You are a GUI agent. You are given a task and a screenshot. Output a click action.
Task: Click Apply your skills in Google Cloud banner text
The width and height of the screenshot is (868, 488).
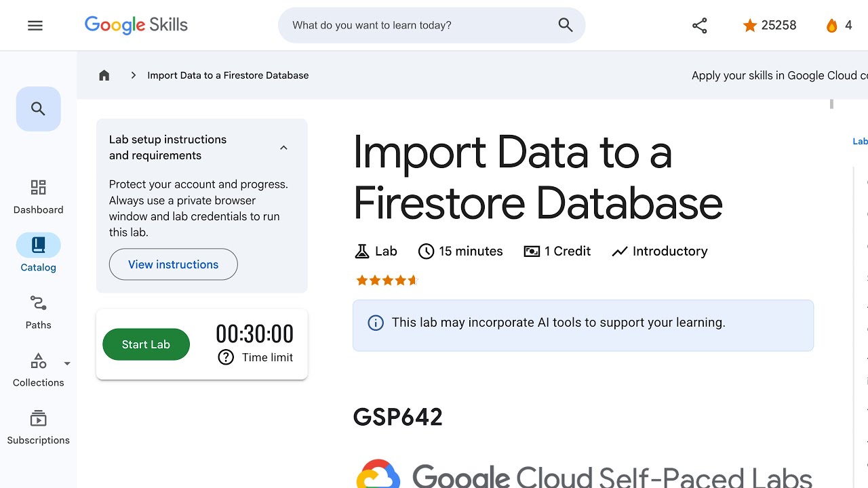[779, 75]
